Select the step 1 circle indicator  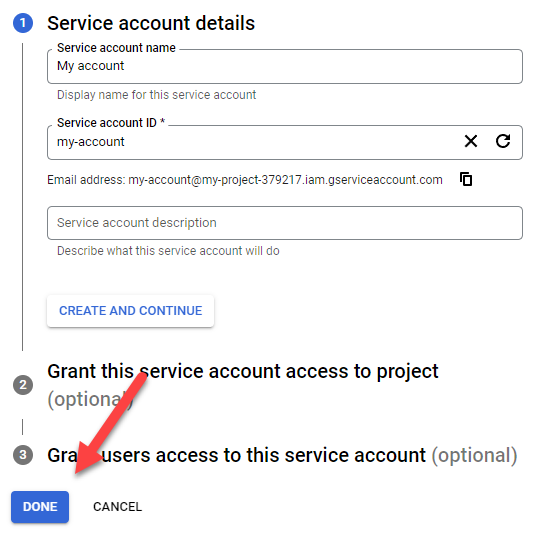23,23
